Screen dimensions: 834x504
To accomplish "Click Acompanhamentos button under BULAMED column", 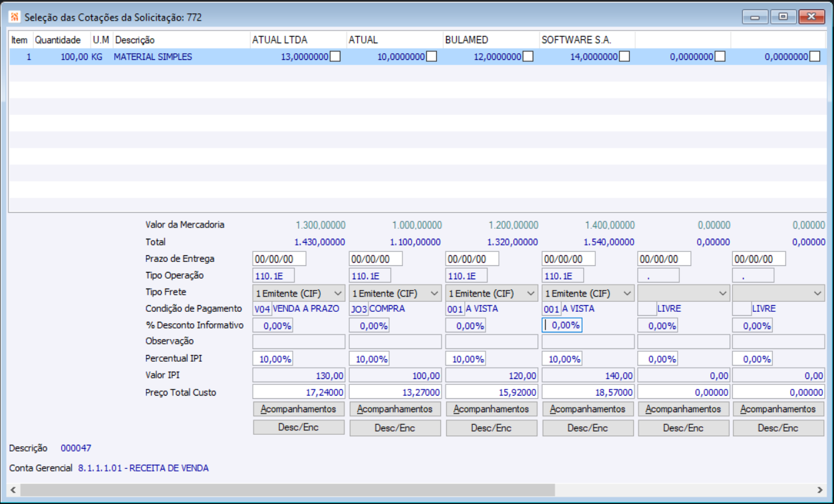I will 491,409.
